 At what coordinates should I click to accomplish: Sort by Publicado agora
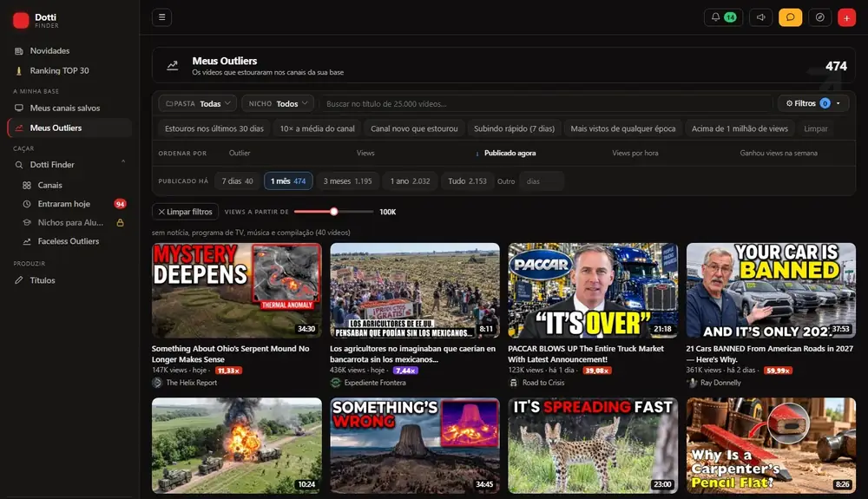(x=507, y=154)
